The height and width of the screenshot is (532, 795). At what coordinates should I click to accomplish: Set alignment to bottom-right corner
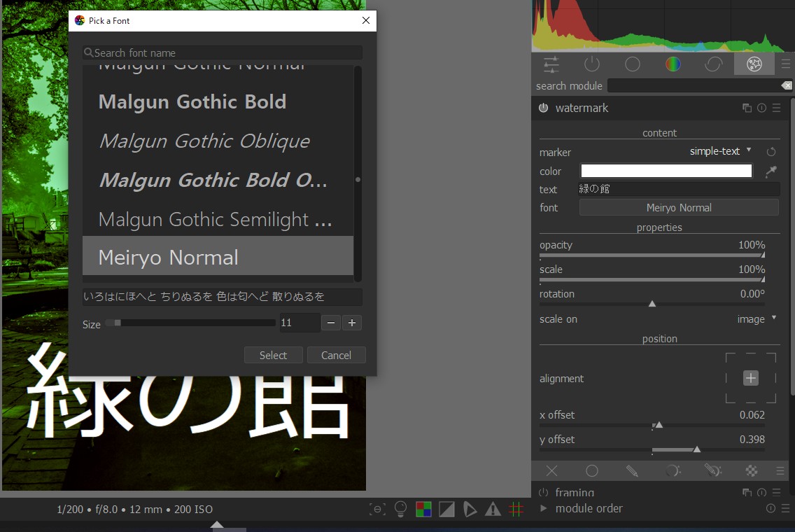click(x=771, y=398)
